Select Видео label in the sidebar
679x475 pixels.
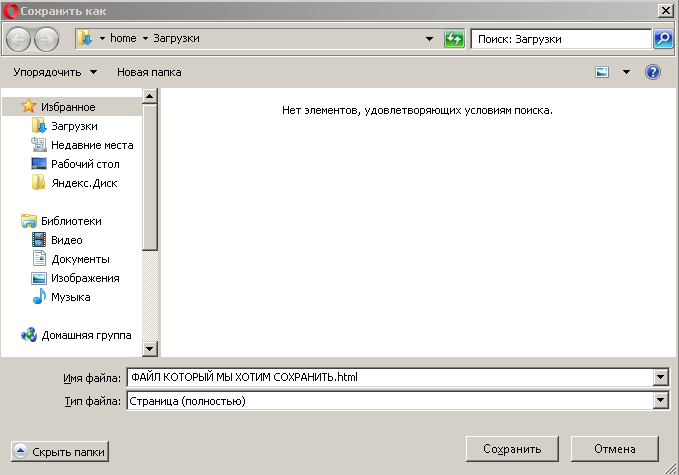67,240
